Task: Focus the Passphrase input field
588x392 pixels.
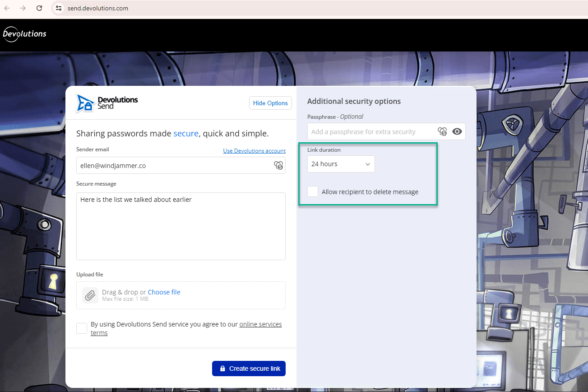Action: (x=370, y=132)
